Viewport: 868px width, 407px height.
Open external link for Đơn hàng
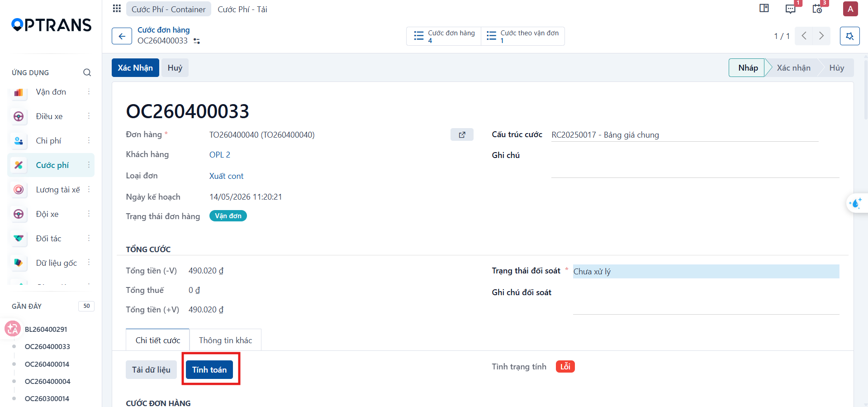pyautogui.click(x=462, y=134)
